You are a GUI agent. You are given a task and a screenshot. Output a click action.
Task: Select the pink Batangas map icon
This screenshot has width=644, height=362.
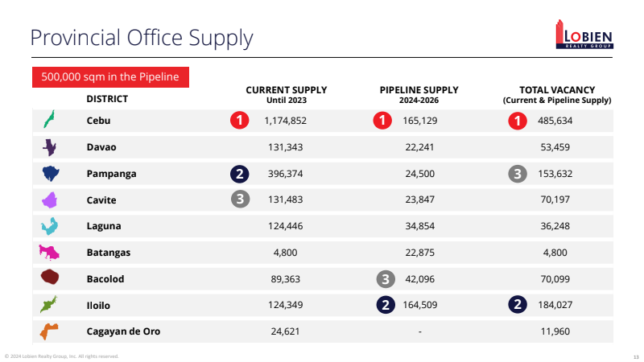click(50, 253)
